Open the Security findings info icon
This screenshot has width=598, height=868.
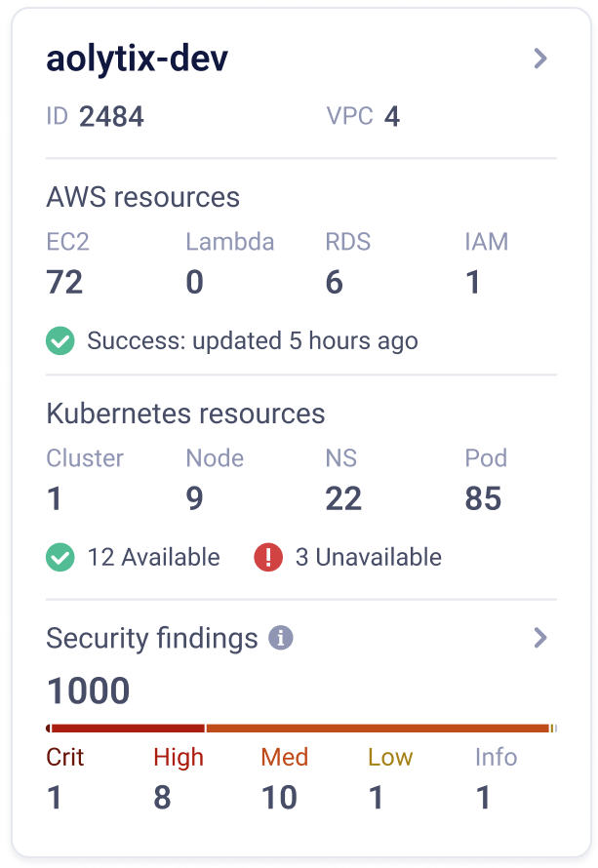coord(281,639)
